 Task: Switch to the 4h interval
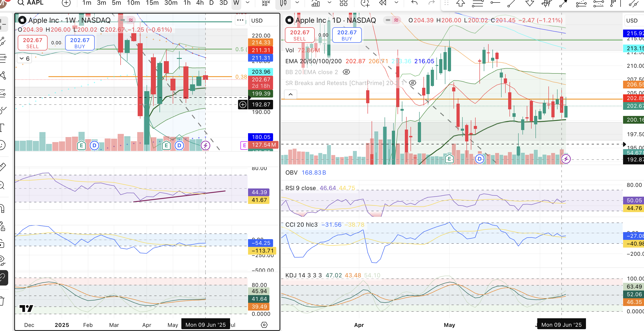200,3
